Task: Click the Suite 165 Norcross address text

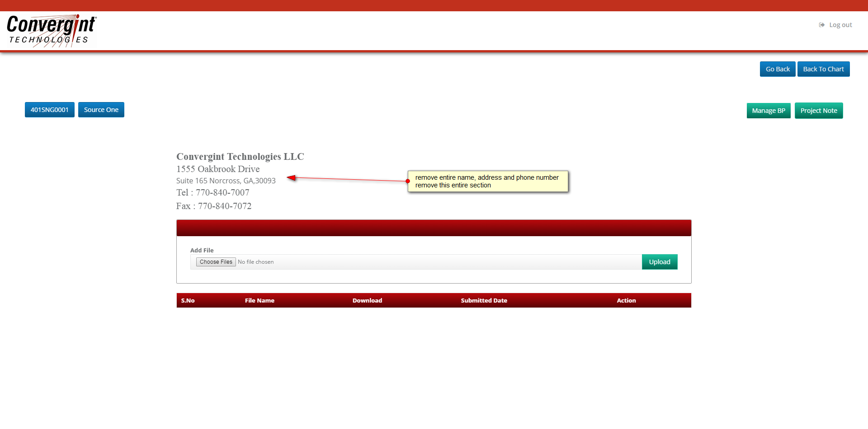Action: pyautogui.click(x=226, y=181)
